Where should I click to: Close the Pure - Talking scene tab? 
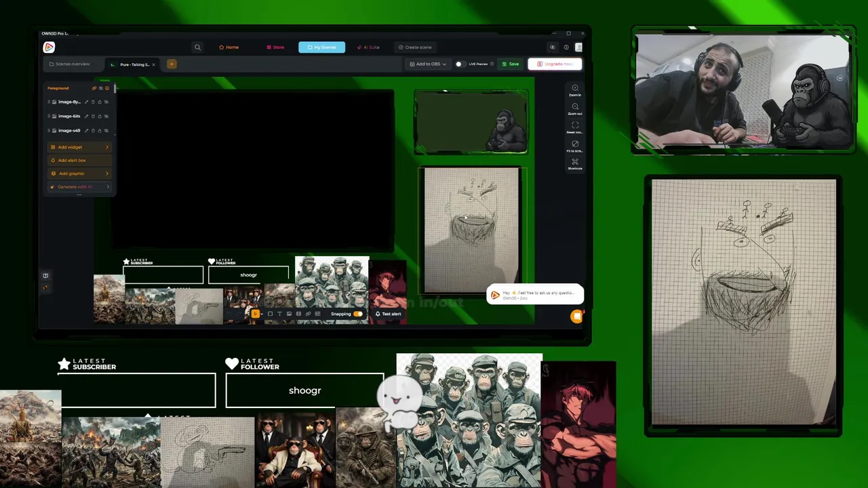click(154, 64)
